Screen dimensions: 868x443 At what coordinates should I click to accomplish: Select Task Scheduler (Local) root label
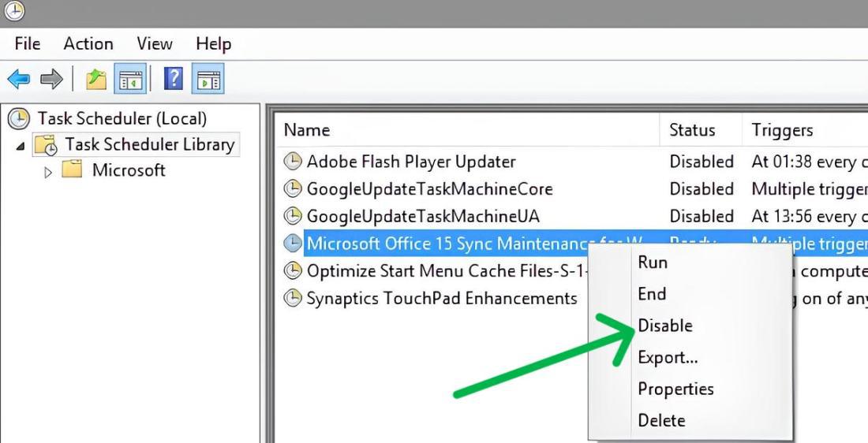pyautogui.click(x=122, y=118)
